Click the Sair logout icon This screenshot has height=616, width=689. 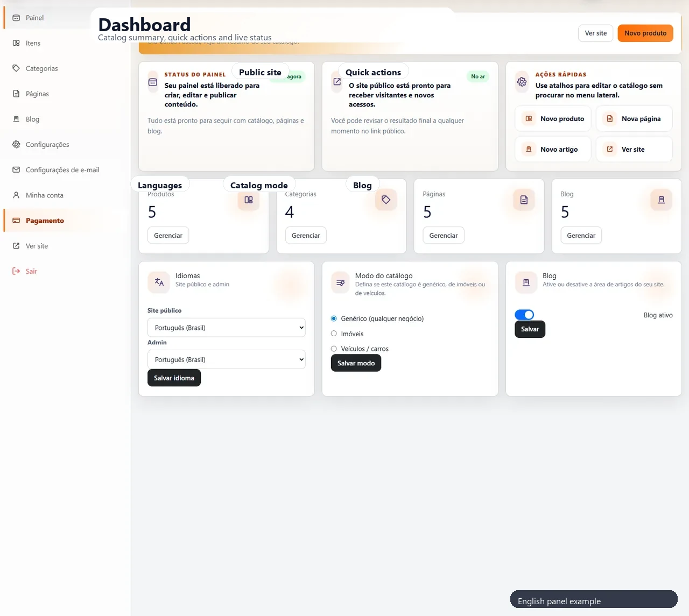click(x=16, y=271)
